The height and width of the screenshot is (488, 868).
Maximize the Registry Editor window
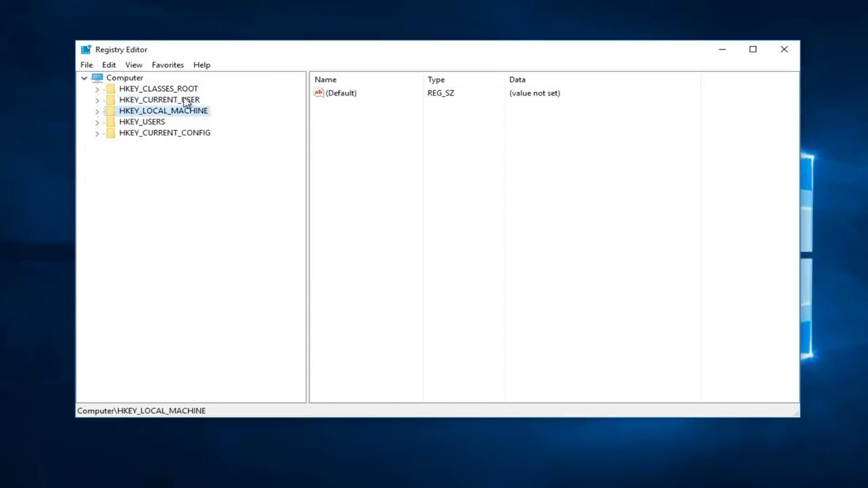point(753,49)
